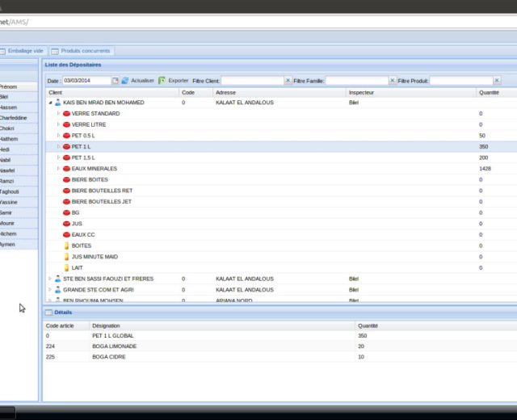517x420 pixels.
Task: Click the user icon of GRANDE STE COM ET AGRI
Action: [x=57, y=289]
